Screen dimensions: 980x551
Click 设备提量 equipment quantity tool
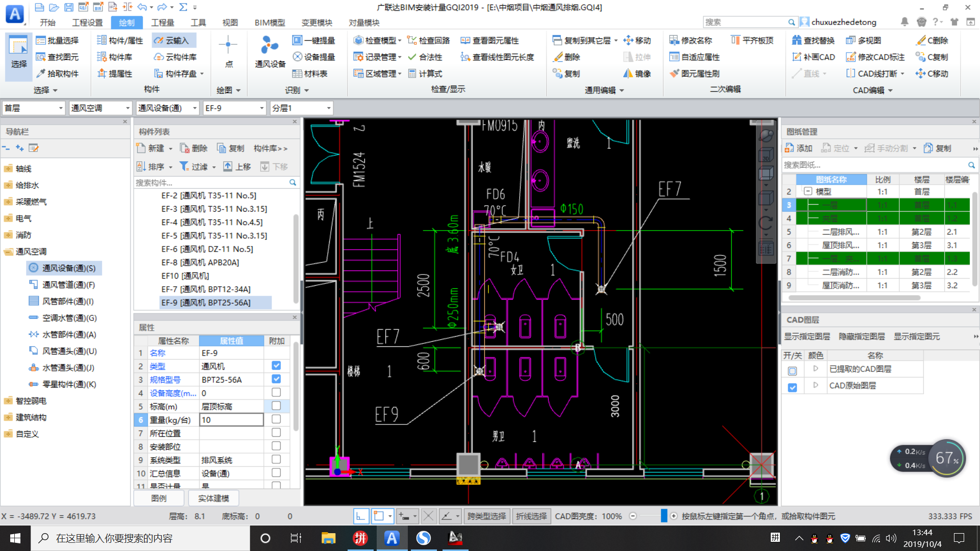click(x=314, y=57)
